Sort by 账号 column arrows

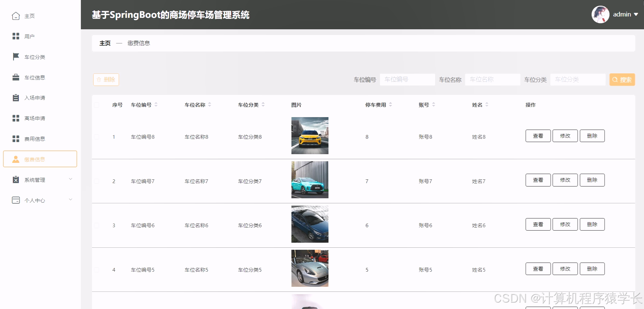point(433,105)
